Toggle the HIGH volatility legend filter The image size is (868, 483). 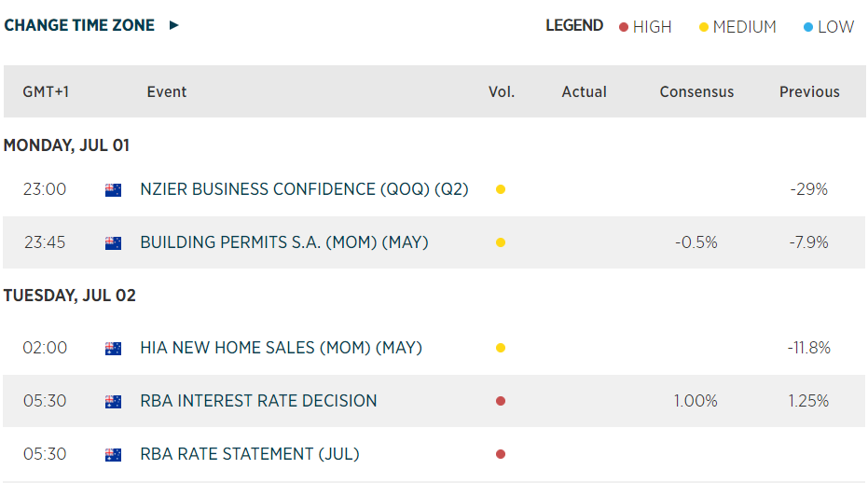[652, 27]
